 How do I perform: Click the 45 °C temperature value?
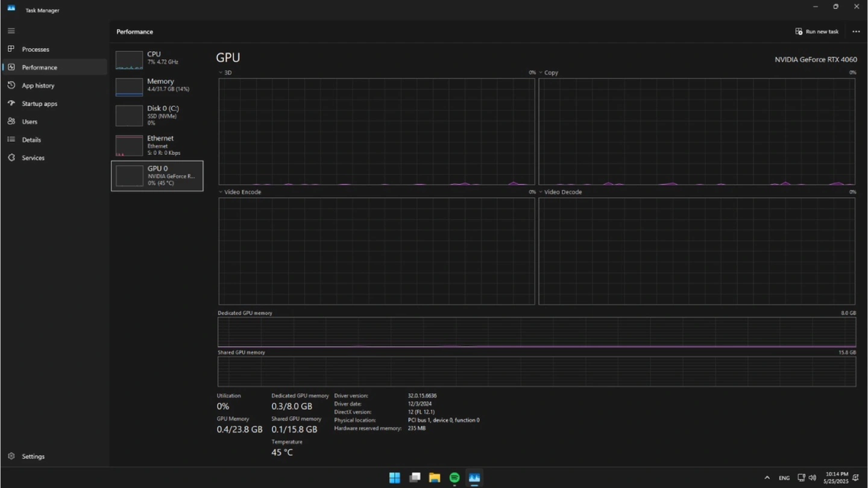pyautogui.click(x=282, y=452)
